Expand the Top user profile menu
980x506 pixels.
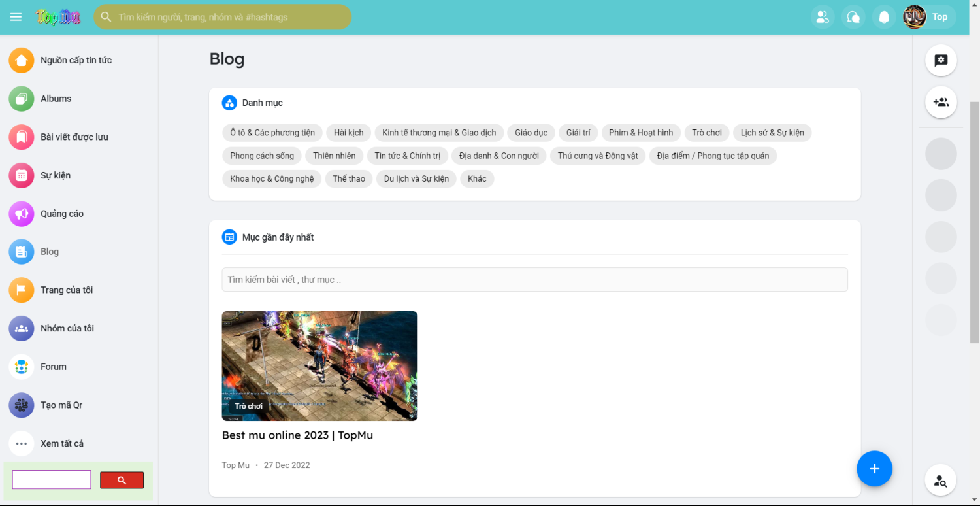929,17
